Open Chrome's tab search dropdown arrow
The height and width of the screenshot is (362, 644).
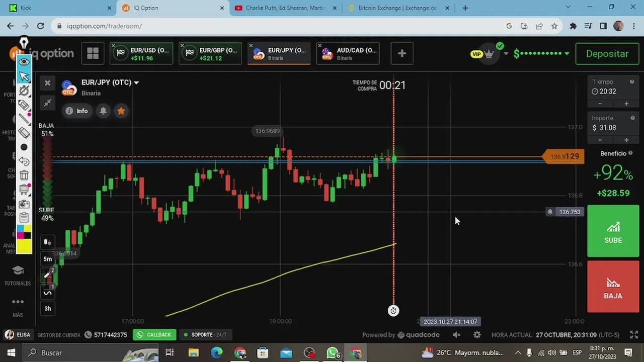569,8
